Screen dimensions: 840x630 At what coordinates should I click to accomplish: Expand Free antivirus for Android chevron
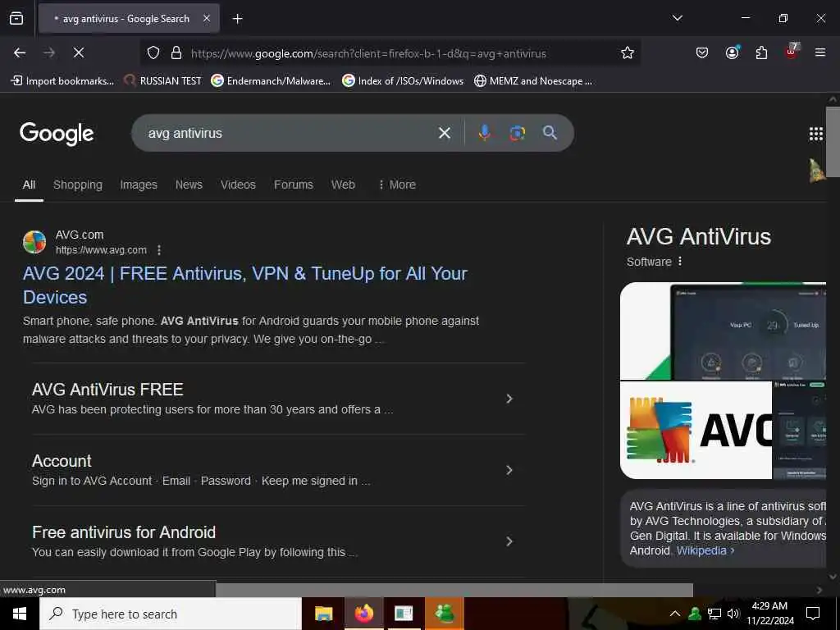coord(509,541)
